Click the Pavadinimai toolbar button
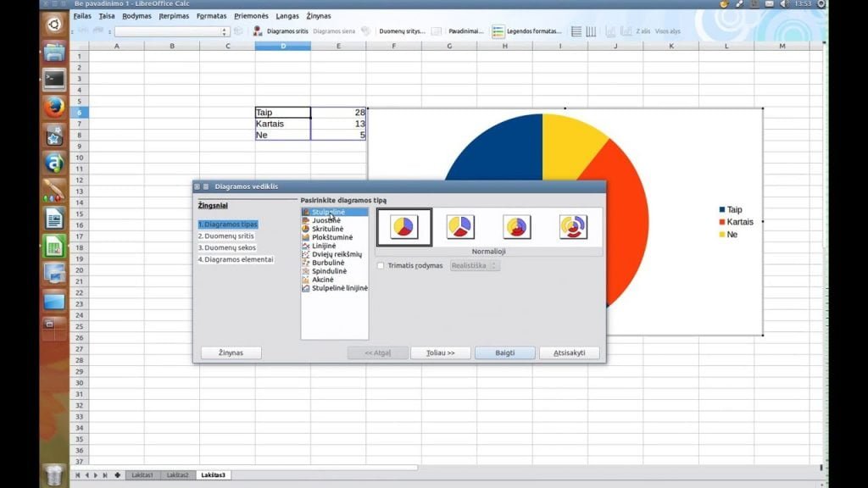 (465, 31)
